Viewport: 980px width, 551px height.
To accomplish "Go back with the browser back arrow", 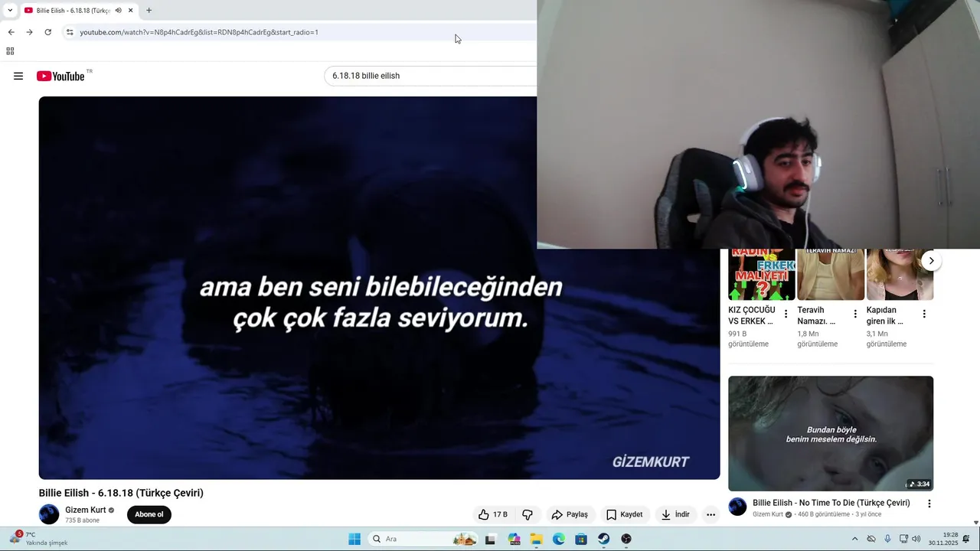I will [11, 32].
